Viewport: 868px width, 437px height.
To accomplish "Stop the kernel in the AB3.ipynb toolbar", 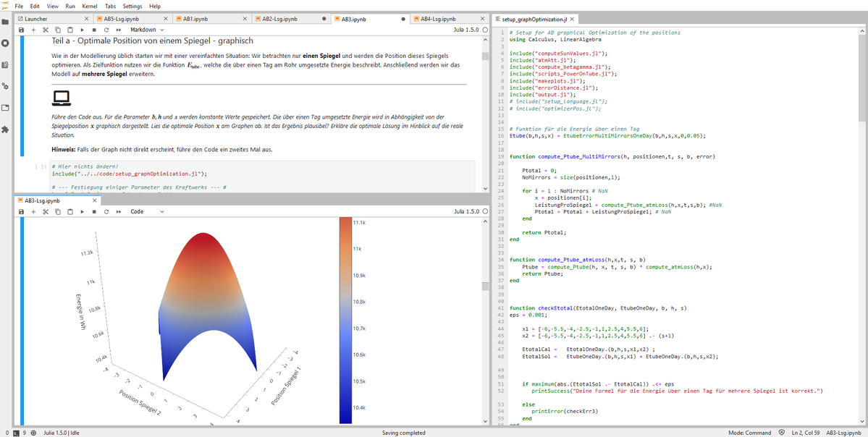I will pos(94,30).
